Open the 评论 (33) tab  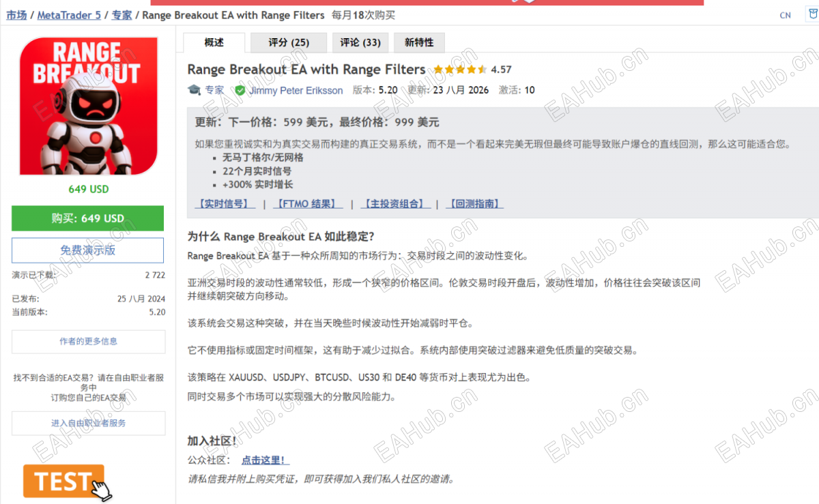(360, 42)
